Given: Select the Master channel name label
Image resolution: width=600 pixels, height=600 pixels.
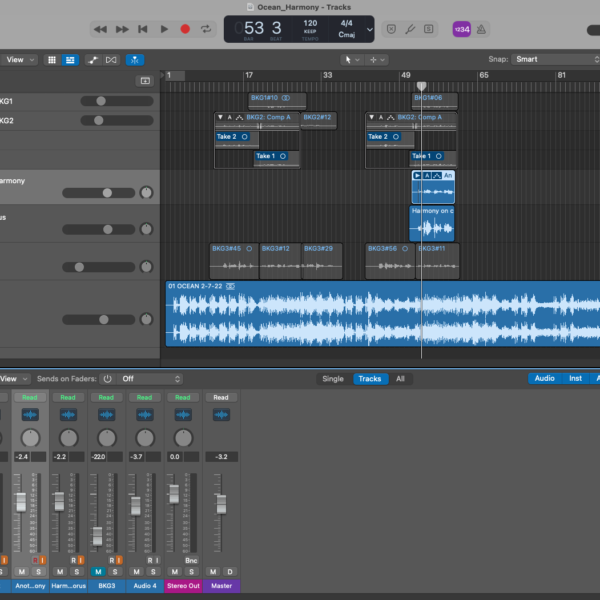Looking at the screenshot, I should (221, 586).
